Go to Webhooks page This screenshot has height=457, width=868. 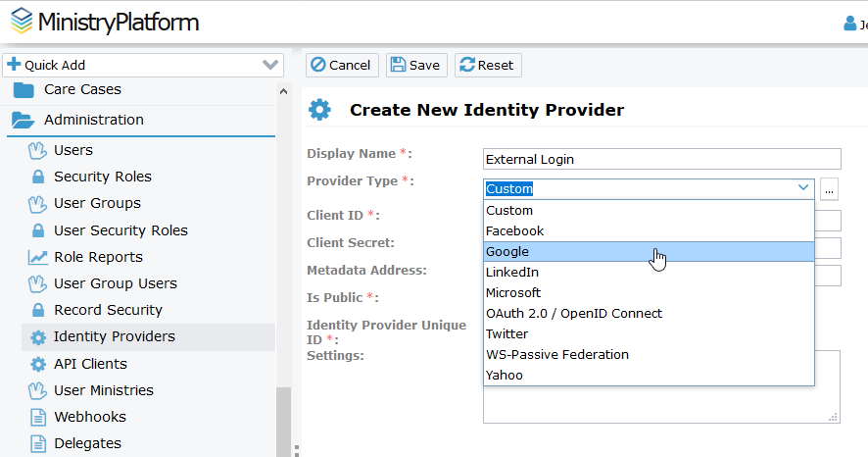tap(90, 417)
